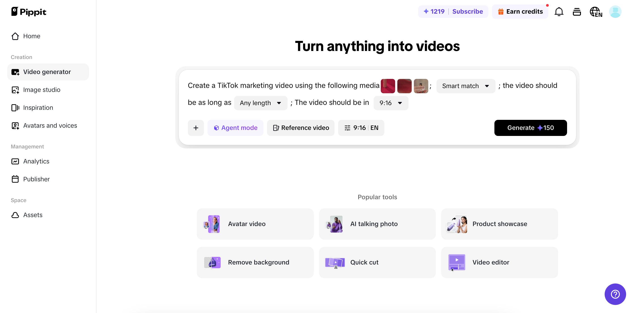644x313 pixels.
Task: Open the Smart match dropdown
Action: pos(466,86)
